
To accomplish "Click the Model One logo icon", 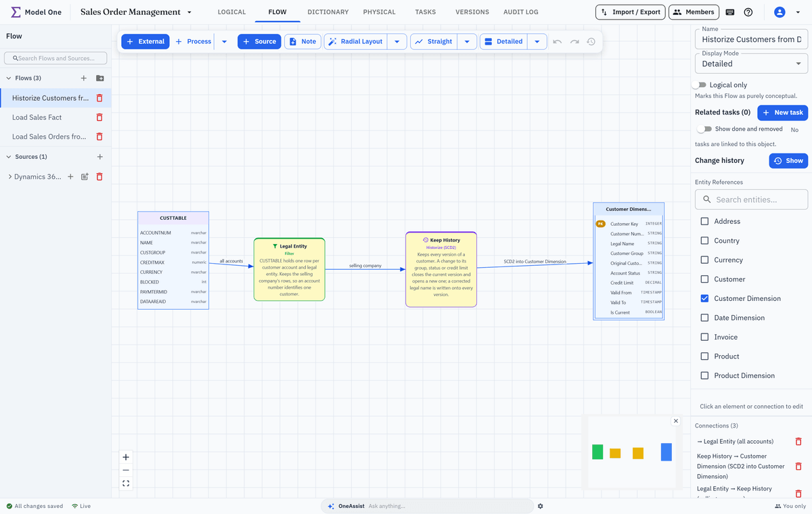I will click(x=16, y=12).
